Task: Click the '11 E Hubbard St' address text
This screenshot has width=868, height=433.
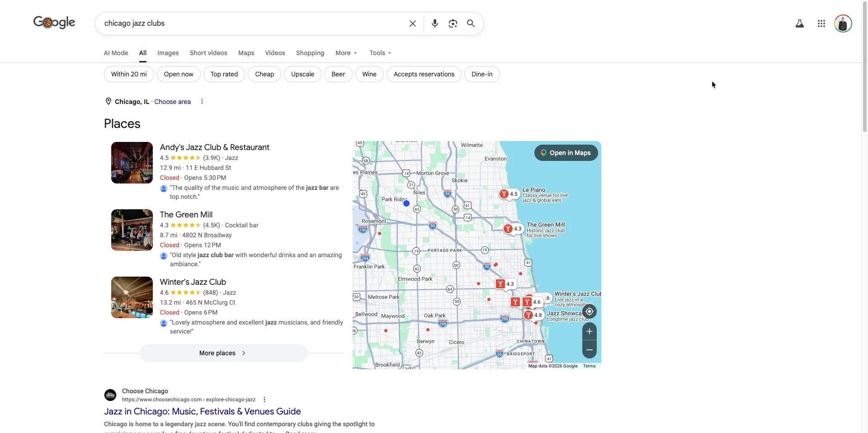Action: (x=208, y=168)
